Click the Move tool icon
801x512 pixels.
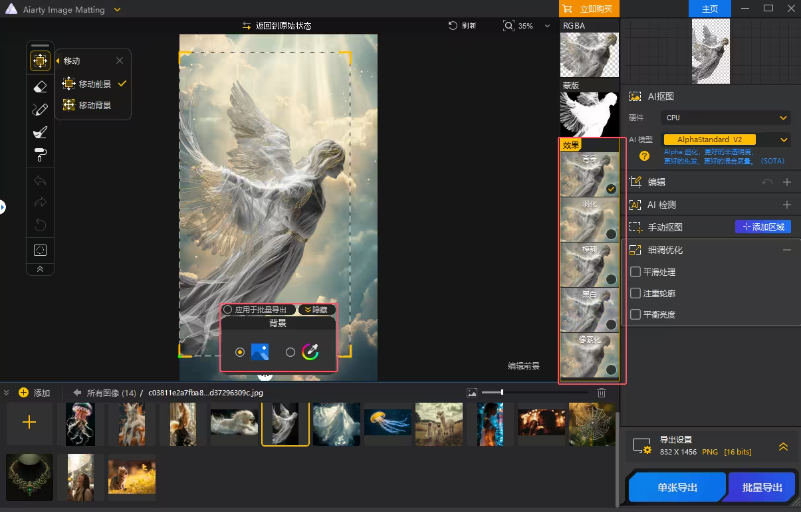tap(40, 61)
